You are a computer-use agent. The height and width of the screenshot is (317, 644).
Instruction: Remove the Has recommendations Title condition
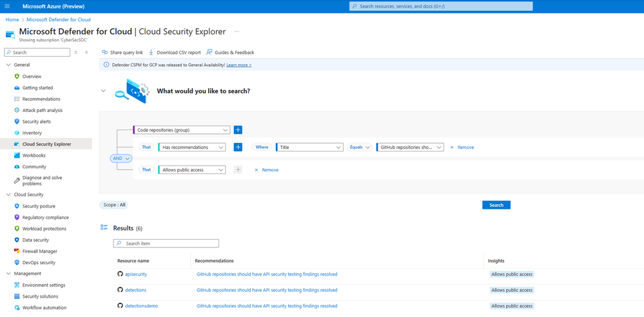pos(462,147)
